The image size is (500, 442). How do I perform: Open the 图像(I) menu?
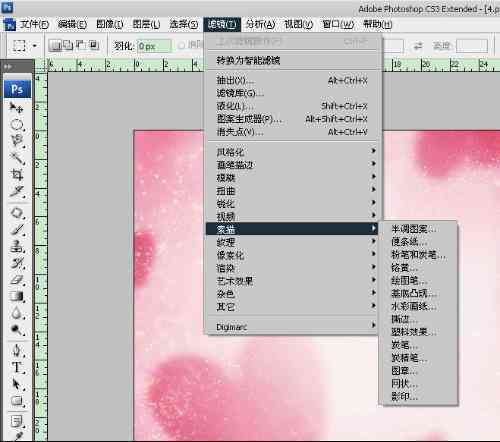[109, 24]
